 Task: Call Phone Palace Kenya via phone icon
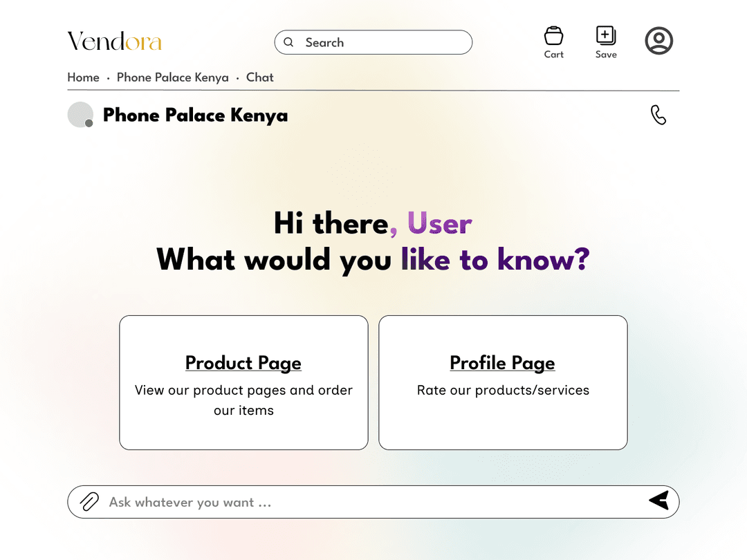tap(658, 115)
